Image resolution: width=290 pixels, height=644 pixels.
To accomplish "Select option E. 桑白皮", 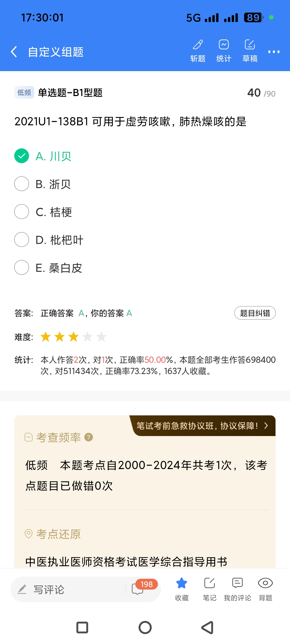I will 22,268.
